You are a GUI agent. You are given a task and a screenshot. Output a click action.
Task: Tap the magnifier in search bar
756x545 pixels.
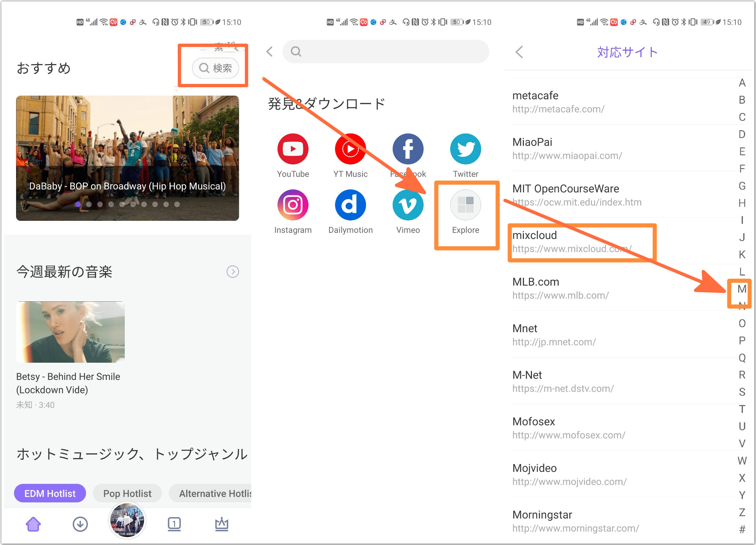pyautogui.click(x=295, y=51)
